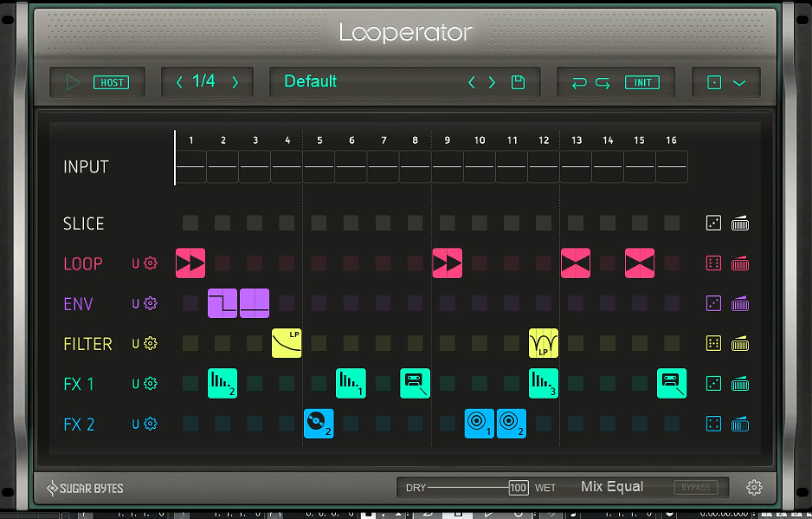
Task: Select FX 2 vinyl block at step 5
Action: 319,424
